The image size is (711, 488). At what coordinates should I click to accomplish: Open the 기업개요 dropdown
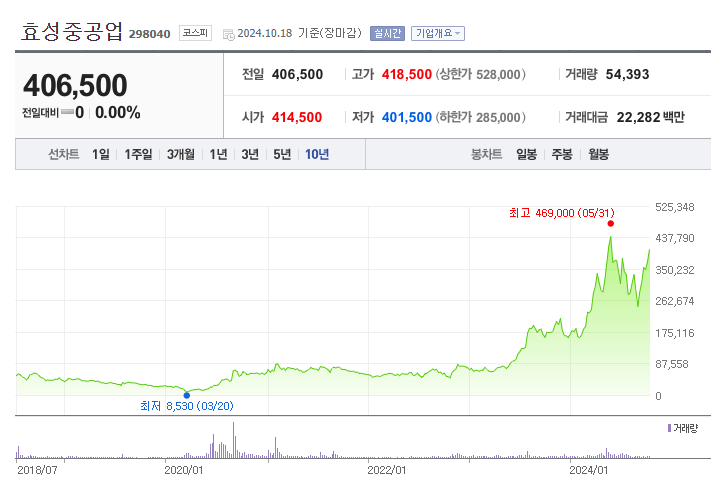pyautogui.click(x=438, y=33)
